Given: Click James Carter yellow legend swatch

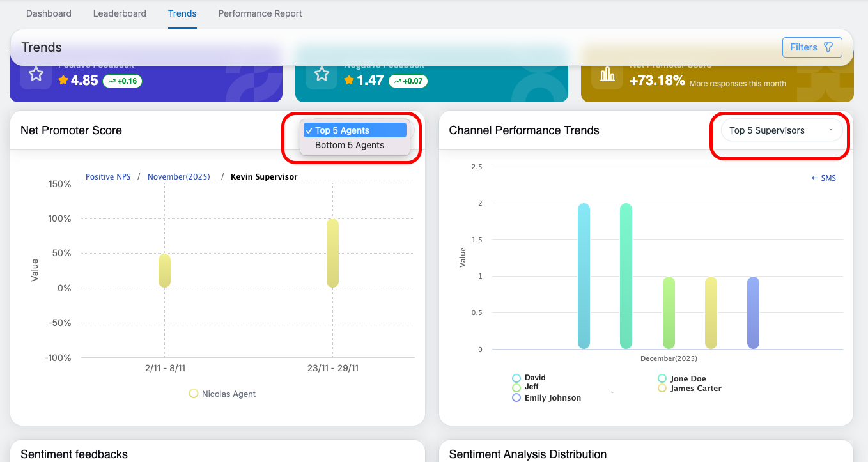Looking at the screenshot, I should (x=662, y=388).
